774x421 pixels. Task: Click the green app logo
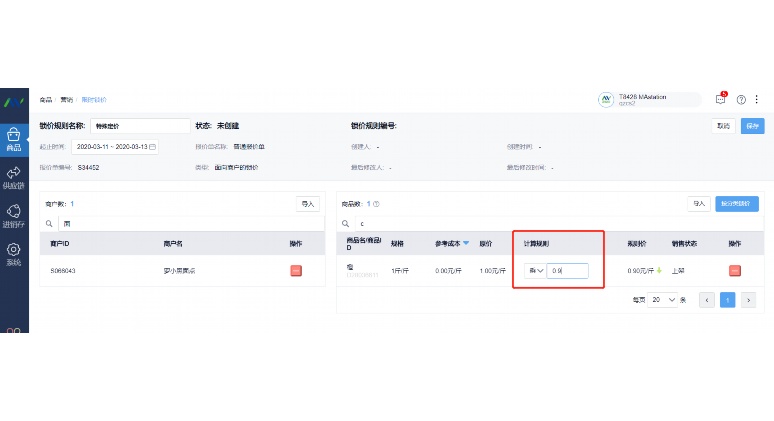[14, 102]
